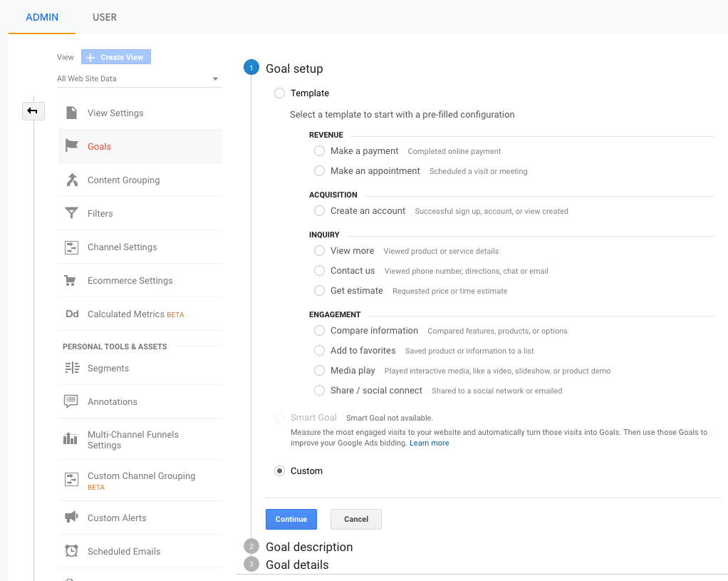The height and width of the screenshot is (581, 728).
Task: Click the Custom Channel Grouping icon
Action: (71, 479)
